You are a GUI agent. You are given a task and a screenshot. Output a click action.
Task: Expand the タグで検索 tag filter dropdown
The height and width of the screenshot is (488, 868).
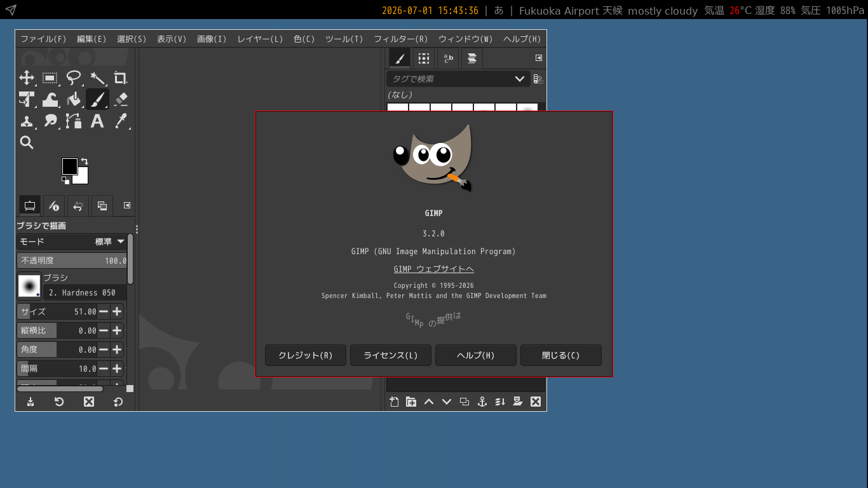click(x=520, y=79)
